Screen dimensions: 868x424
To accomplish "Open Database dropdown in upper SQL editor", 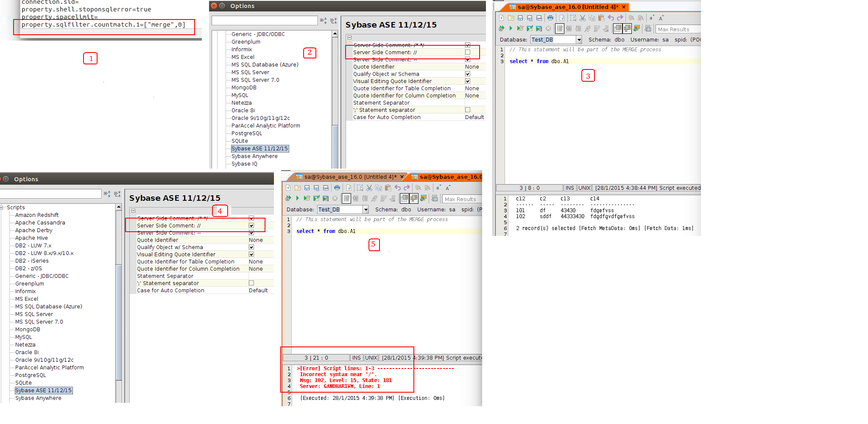I will click(579, 39).
